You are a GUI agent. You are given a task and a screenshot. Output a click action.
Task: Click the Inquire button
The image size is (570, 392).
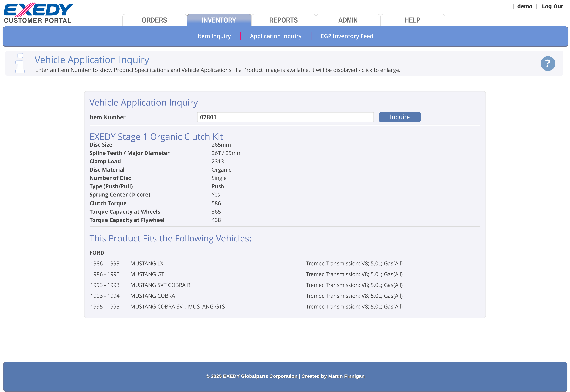399,117
